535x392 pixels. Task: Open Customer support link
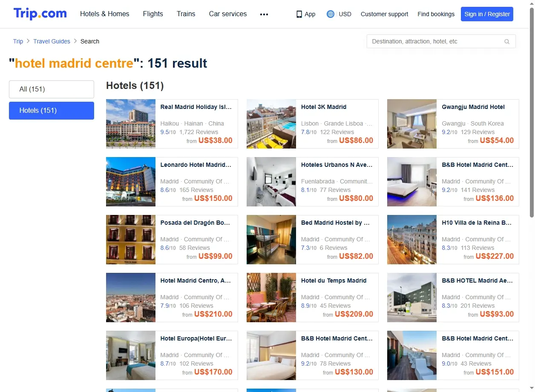384,14
